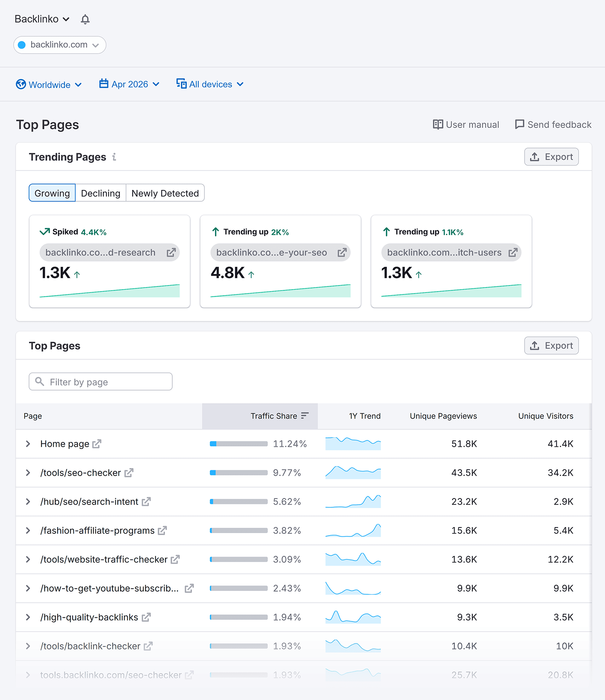Click the Home page traffic share bar
The image size is (605, 700).
point(239,444)
